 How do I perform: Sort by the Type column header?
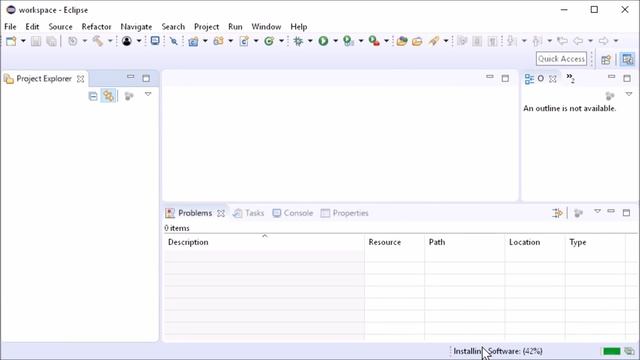(595, 242)
